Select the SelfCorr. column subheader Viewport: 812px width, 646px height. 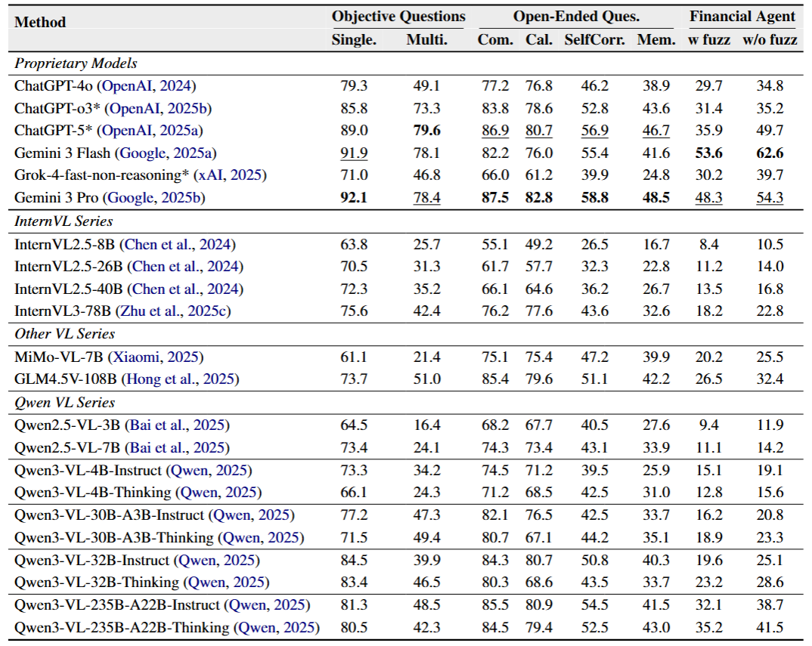[x=594, y=40]
